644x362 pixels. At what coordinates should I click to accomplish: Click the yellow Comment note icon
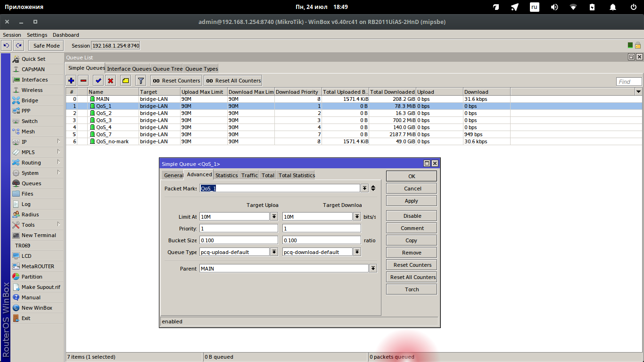[125, 81]
